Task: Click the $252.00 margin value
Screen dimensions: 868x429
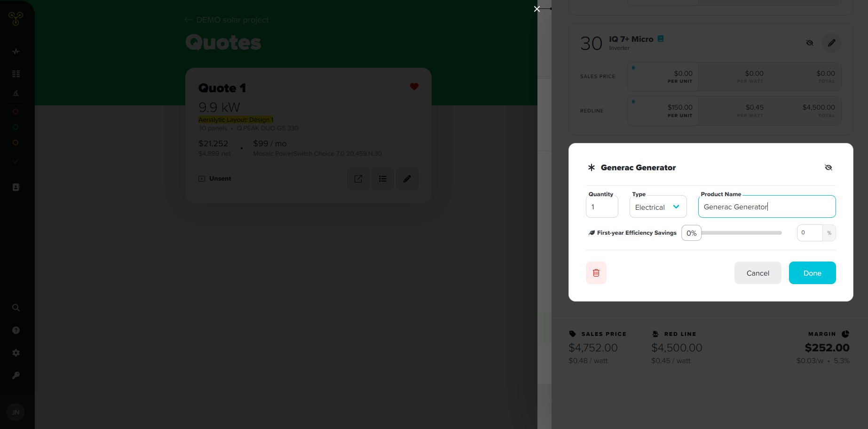Action: click(827, 348)
